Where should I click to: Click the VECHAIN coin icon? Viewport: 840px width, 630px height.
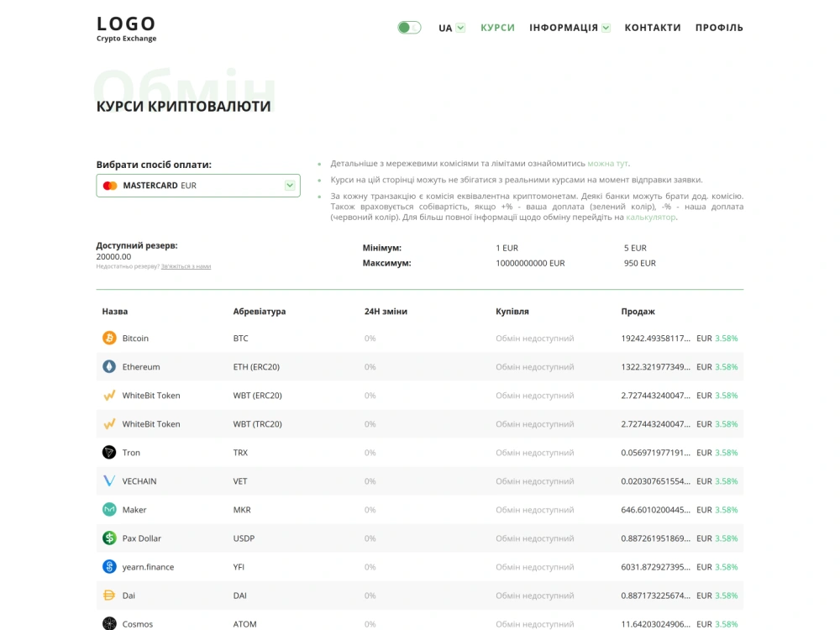click(109, 481)
